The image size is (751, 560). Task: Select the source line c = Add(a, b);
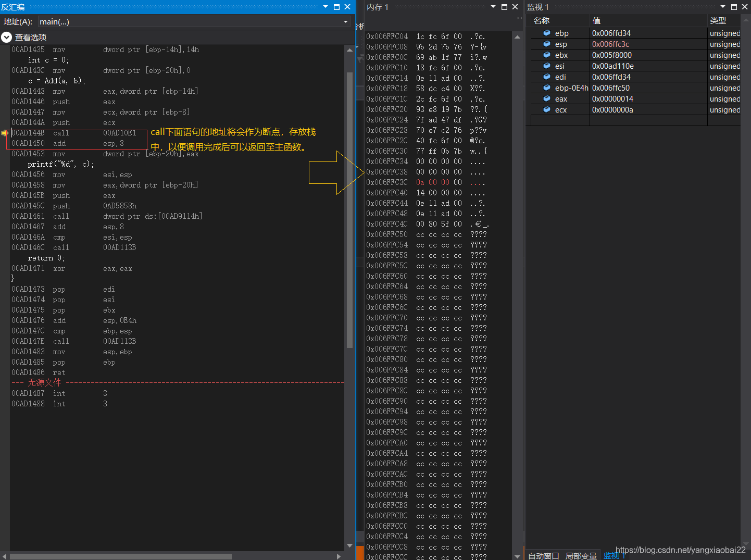coord(57,81)
